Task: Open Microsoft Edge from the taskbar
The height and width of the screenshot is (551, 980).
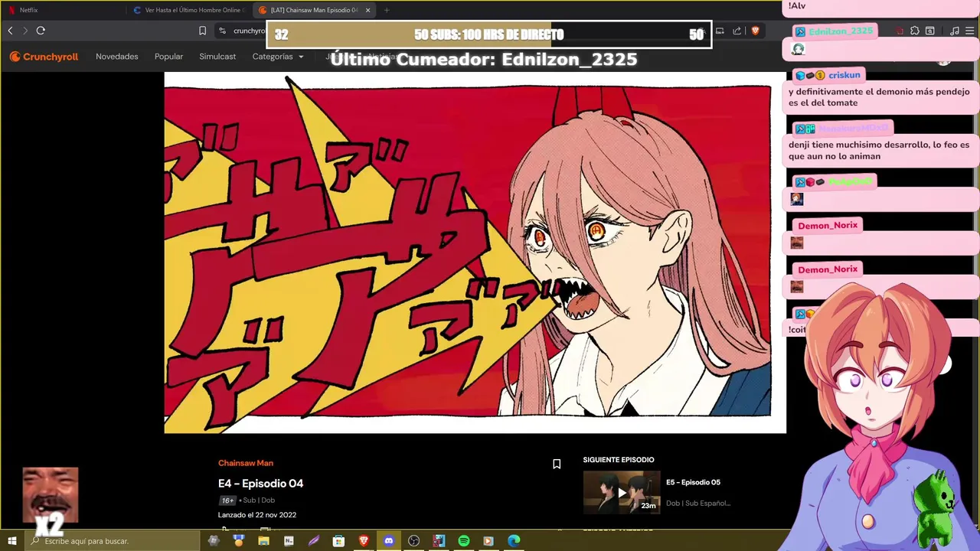Action: click(514, 541)
